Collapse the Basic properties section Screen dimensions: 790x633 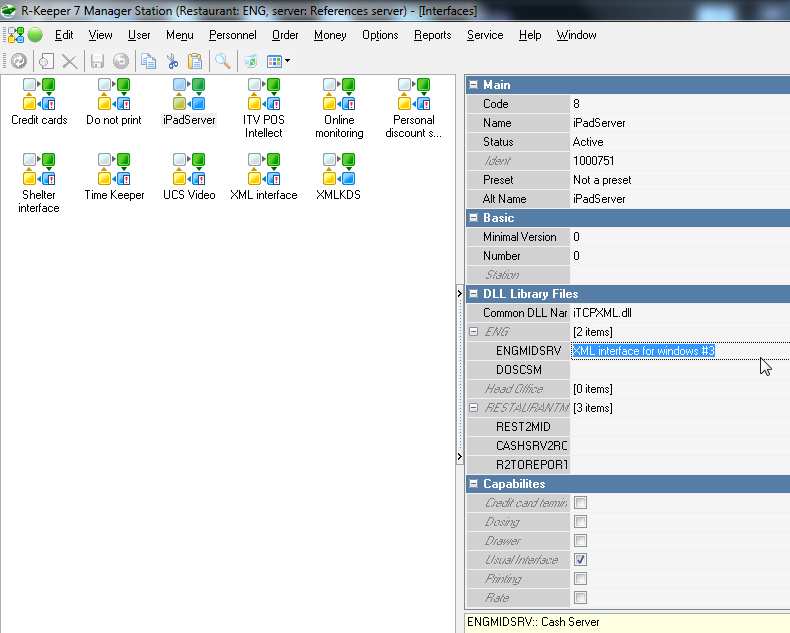tap(474, 217)
